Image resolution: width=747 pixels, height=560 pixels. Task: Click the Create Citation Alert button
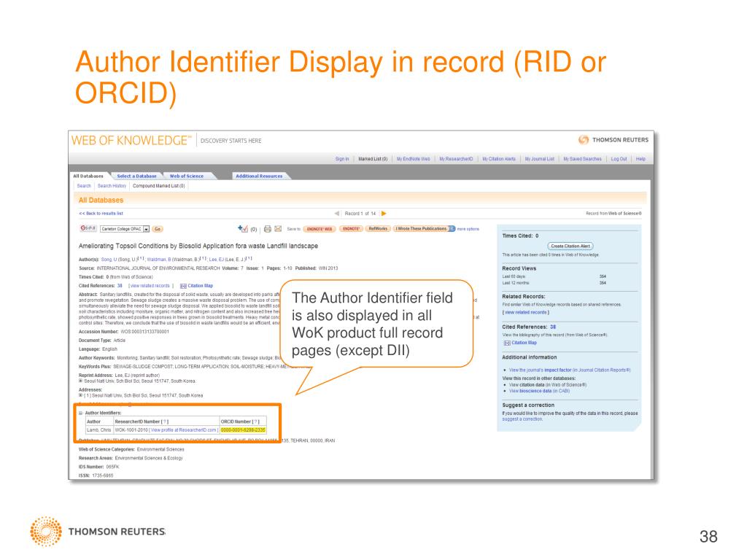(x=570, y=246)
